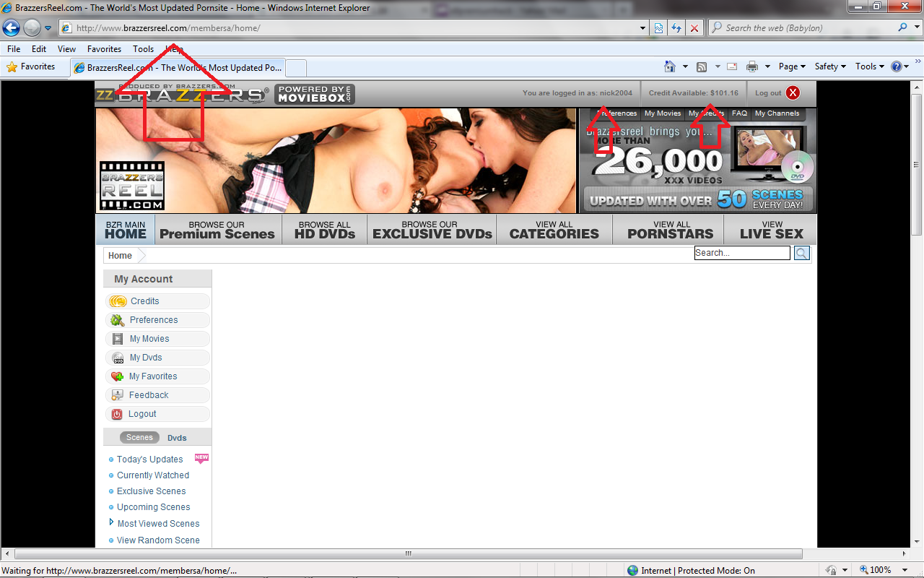Open Exclusive Scenes link
The image size is (924, 578).
pos(152,491)
